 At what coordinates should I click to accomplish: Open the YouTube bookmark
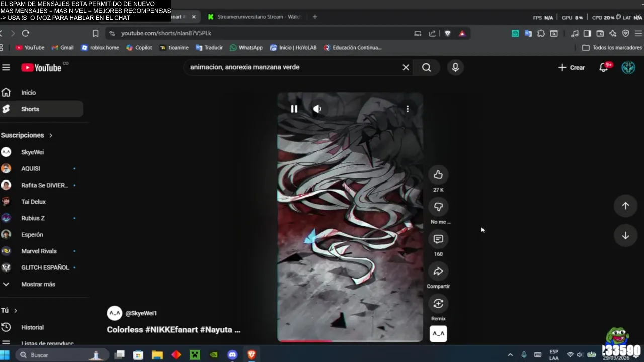30,48
